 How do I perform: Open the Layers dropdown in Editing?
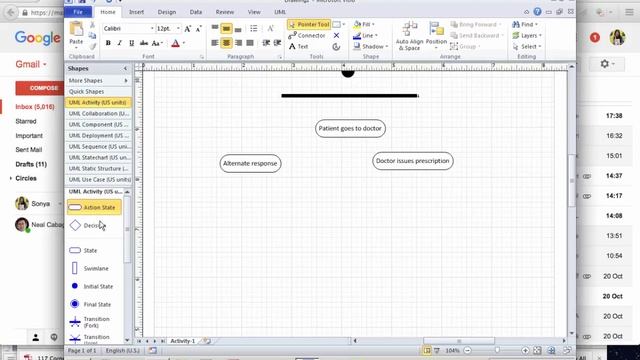(x=527, y=36)
